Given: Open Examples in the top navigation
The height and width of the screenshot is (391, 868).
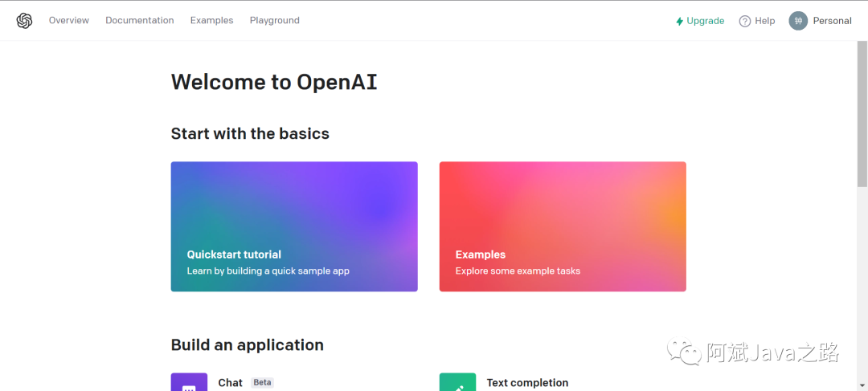Looking at the screenshot, I should tap(212, 21).
